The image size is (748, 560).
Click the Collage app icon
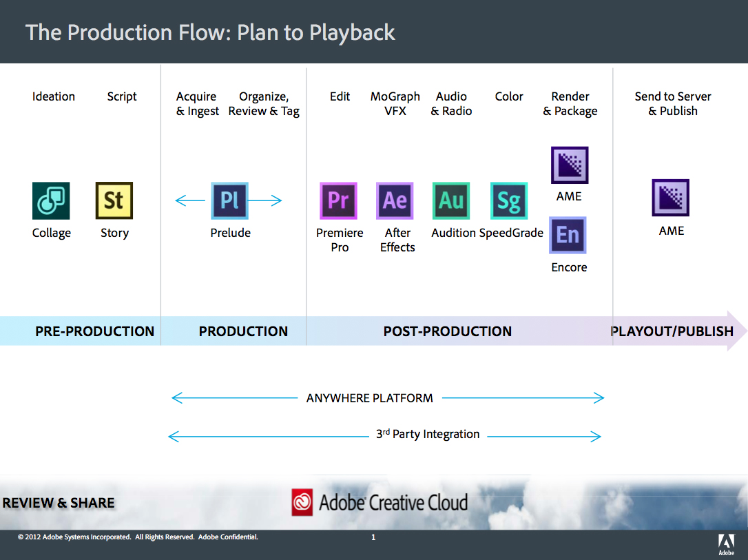point(51,200)
